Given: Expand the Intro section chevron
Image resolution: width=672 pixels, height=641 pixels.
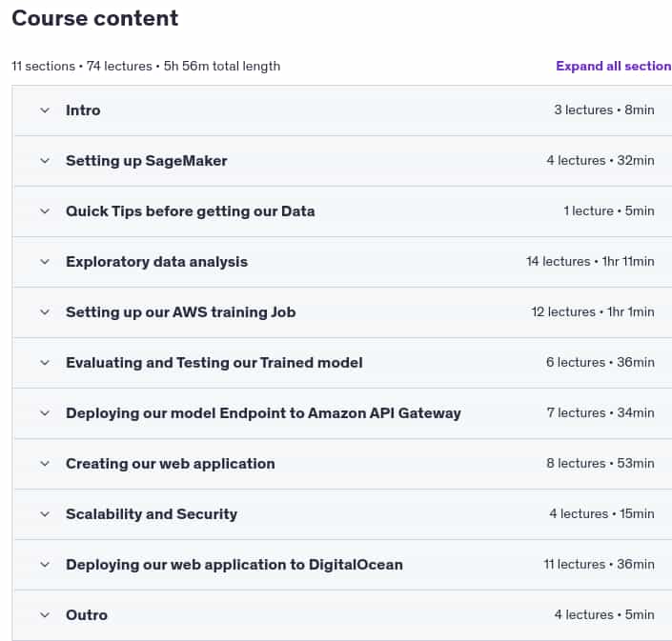Looking at the screenshot, I should [x=45, y=110].
